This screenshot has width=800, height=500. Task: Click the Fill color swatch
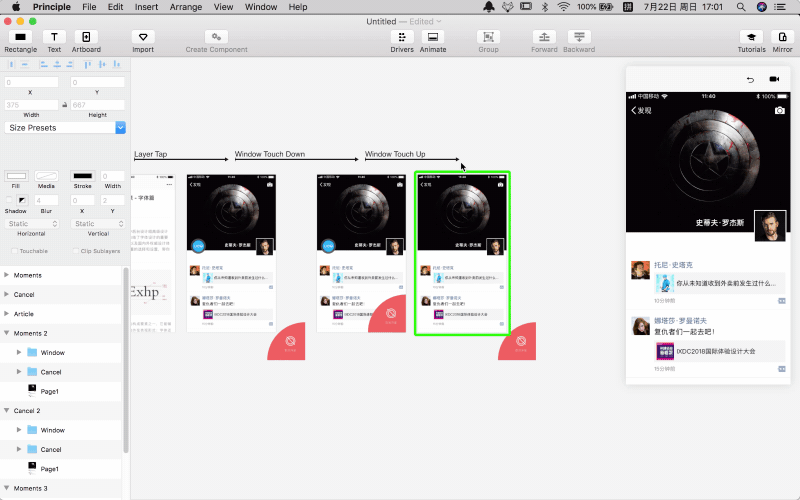tap(16, 176)
